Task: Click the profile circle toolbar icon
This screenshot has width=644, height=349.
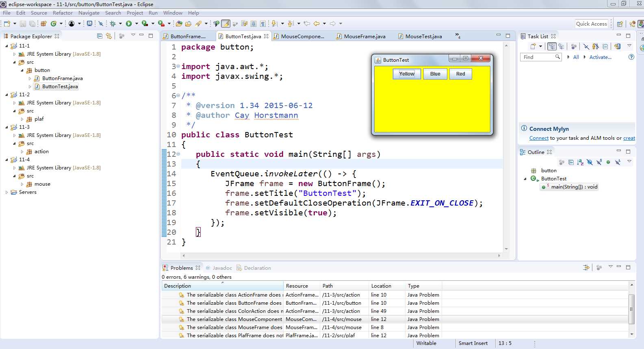Action: 72,24
